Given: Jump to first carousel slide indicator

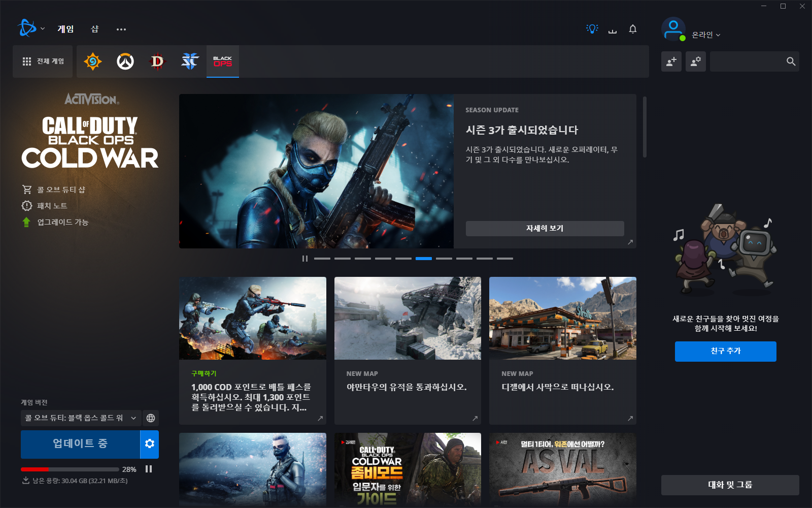Looking at the screenshot, I should coord(322,259).
